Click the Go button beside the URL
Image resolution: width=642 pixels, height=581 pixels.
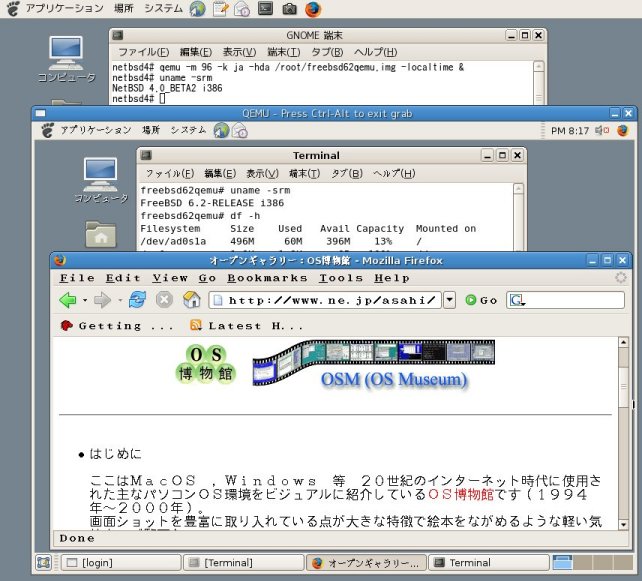pyautogui.click(x=482, y=300)
